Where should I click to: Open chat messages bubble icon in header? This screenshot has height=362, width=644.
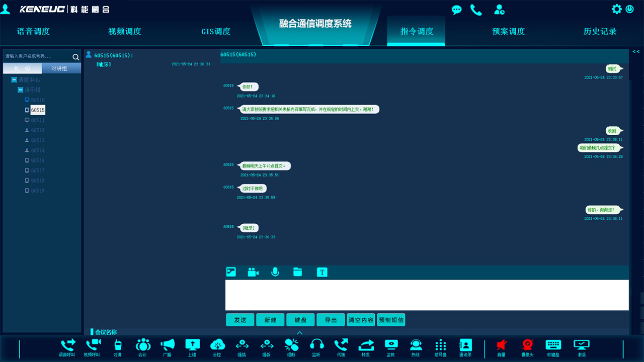(x=456, y=10)
